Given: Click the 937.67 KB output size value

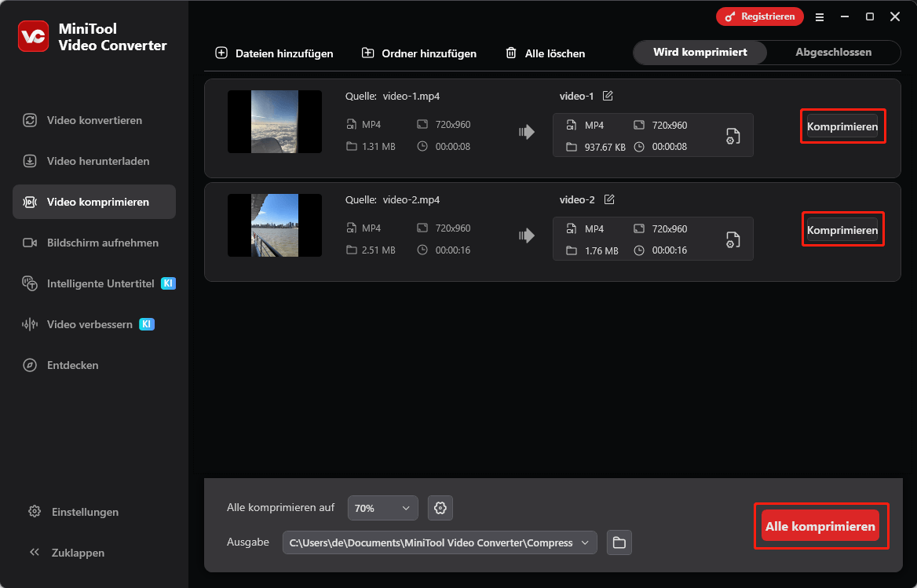Looking at the screenshot, I should pos(605,148).
